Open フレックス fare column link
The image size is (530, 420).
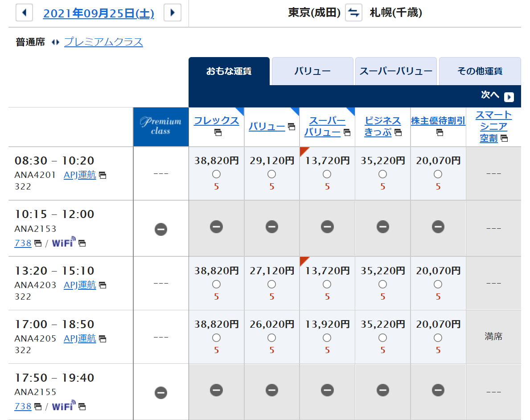pyautogui.click(x=216, y=120)
